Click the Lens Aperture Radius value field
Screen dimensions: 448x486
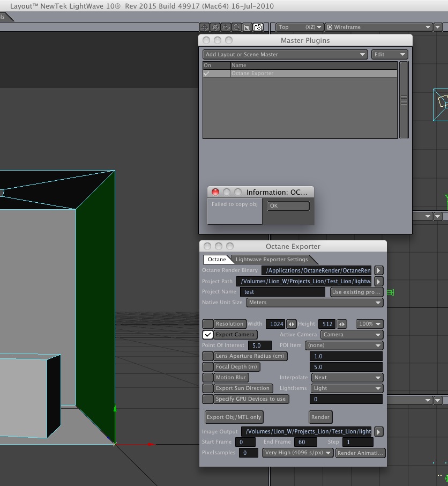pos(346,356)
